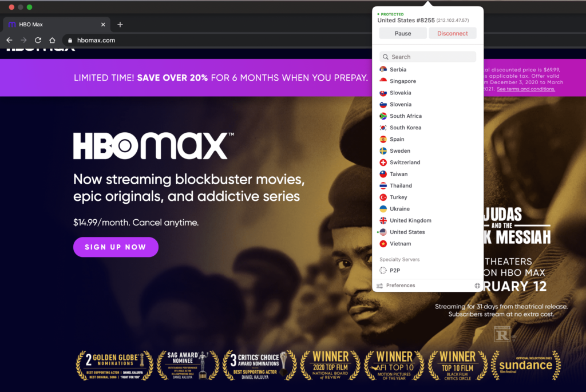
Task: Click the VPN server title United States #8255
Action: (406, 20)
